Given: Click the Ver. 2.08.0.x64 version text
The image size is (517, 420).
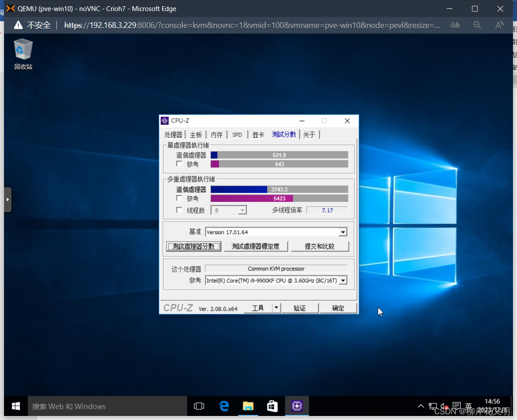Looking at the screenshot, I should point(218,309).
